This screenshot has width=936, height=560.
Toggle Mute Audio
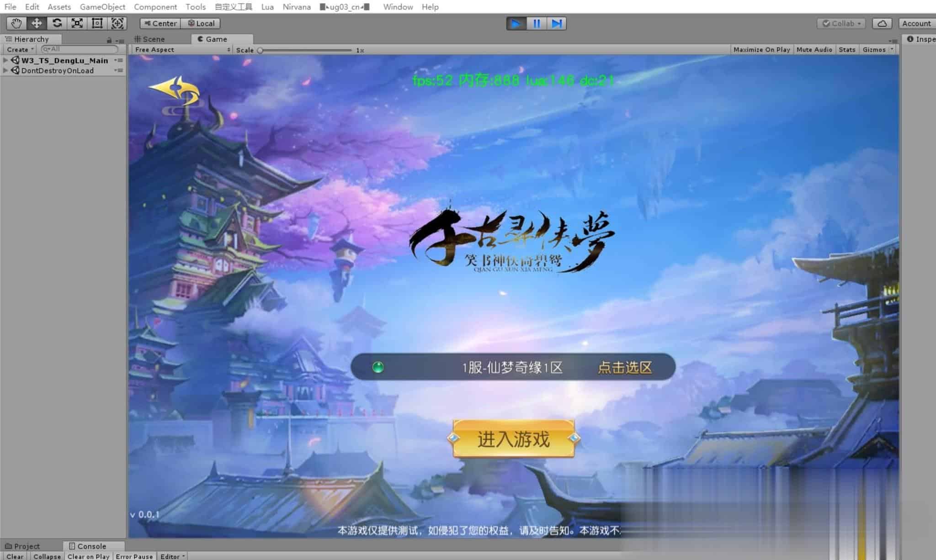(x=814, y=49)
